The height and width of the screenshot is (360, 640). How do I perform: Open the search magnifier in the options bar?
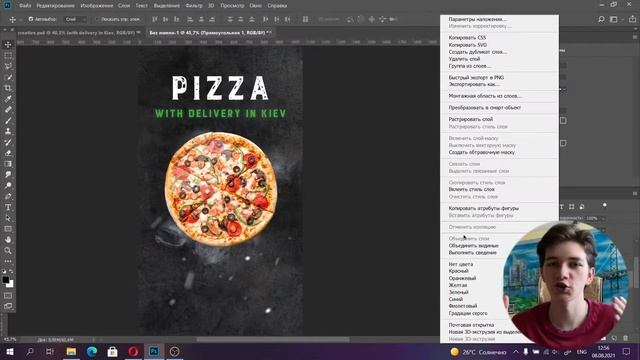[601, 19]
